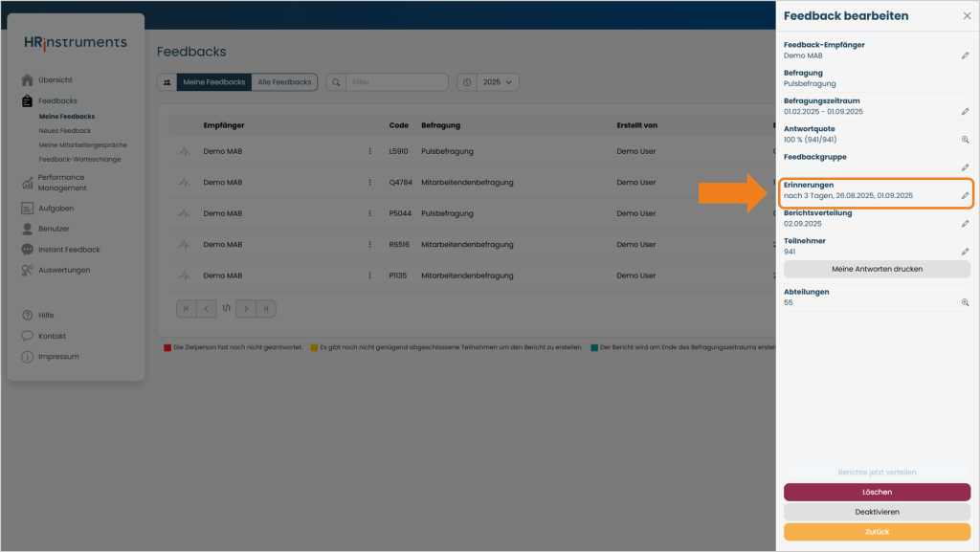Go to previous table page
Viewport: 980px width, 552px height.
pyautogui.click(x=207, y=308)
